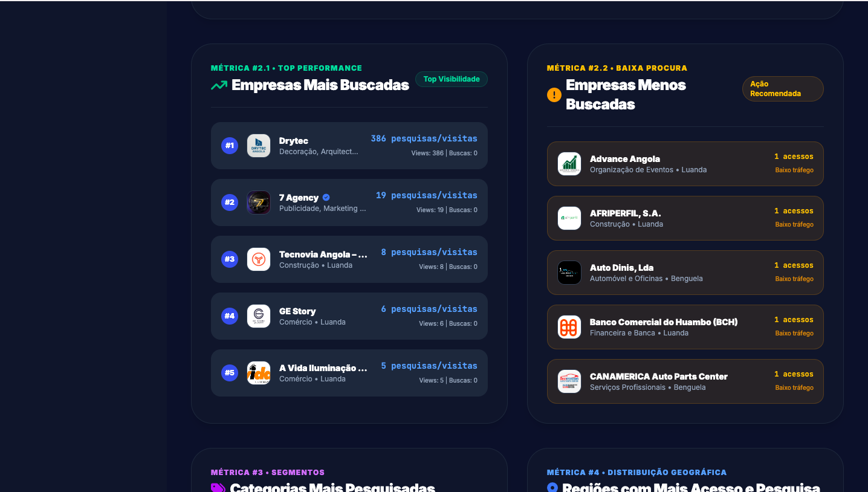
Task: Click the #4 rank badge
Action: click(230, 316)
